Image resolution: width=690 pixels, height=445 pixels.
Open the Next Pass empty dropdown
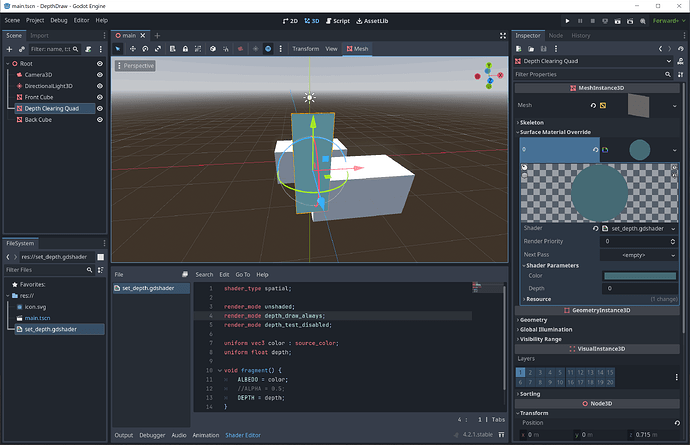[639, 255]
